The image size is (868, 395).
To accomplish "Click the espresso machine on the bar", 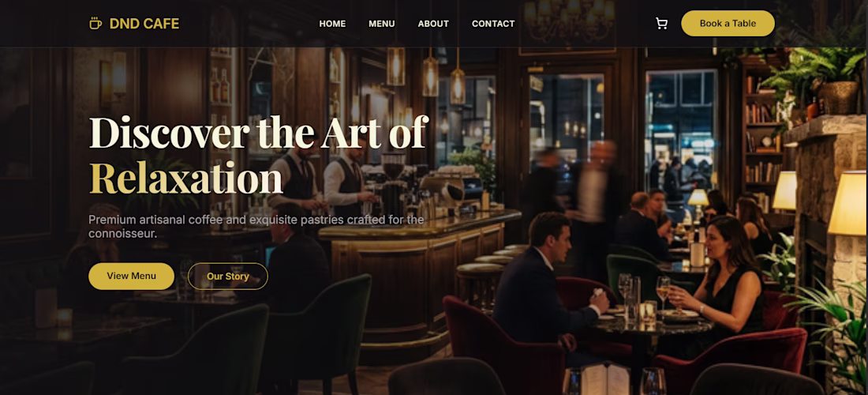I will 443,191.
